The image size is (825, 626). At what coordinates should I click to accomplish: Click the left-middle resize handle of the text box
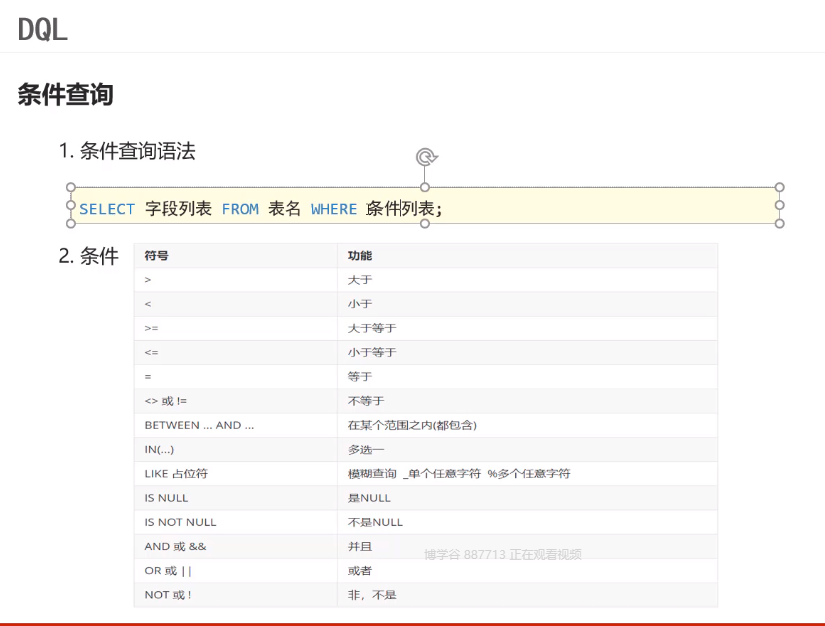coord(71,205)
